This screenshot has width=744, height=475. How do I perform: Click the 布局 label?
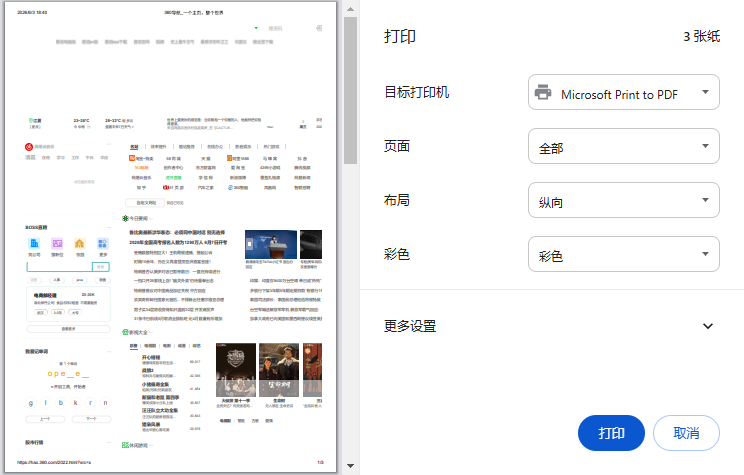tap(397, 200)
